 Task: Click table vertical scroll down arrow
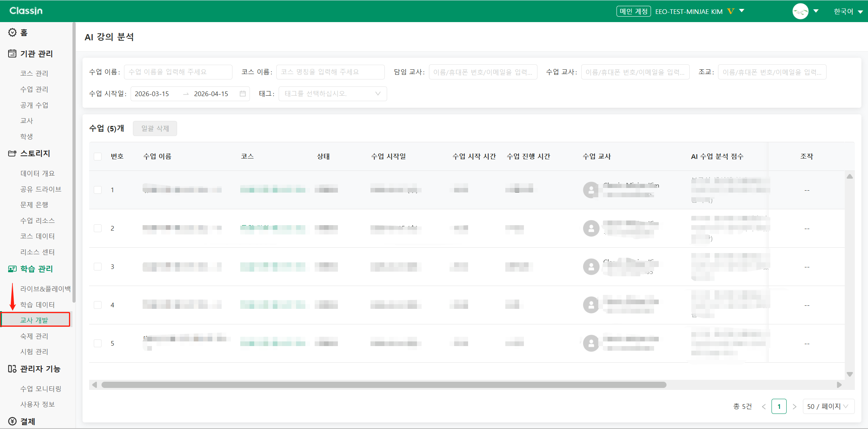point(850,374)
